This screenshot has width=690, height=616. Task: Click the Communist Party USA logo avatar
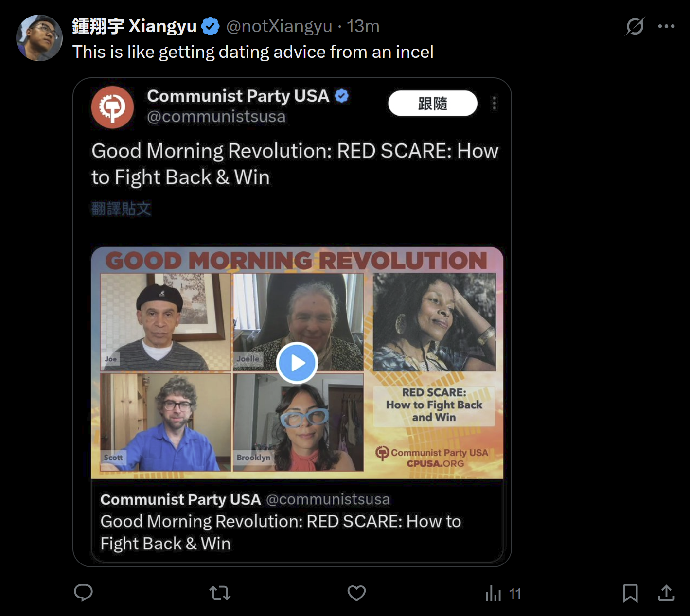[x=112, y=107]
